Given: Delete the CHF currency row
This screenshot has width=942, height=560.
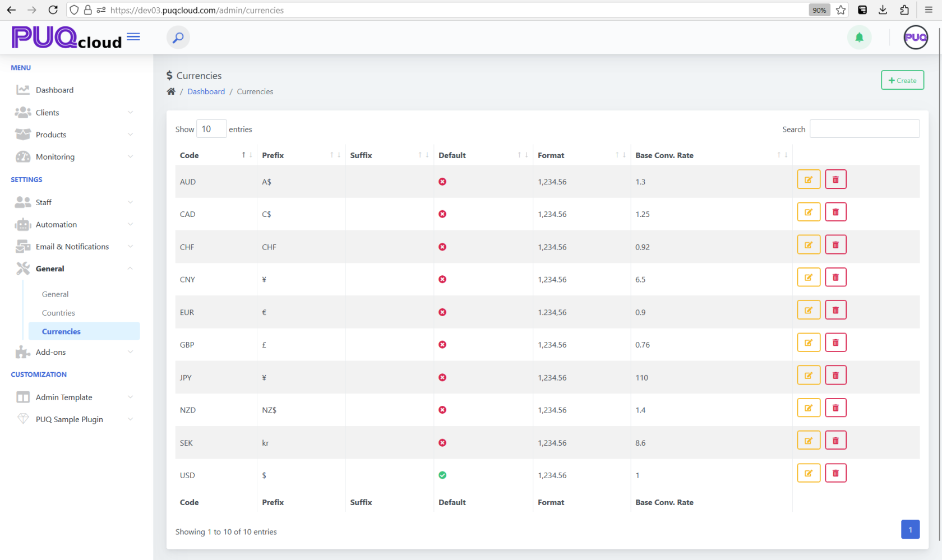Looking at the screenshot, I should 835,244.
